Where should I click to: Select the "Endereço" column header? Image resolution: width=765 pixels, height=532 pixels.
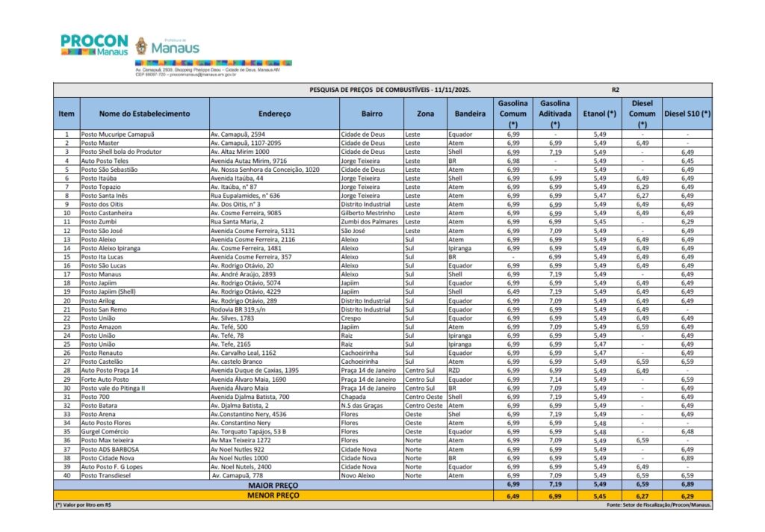tap(274, 114)
